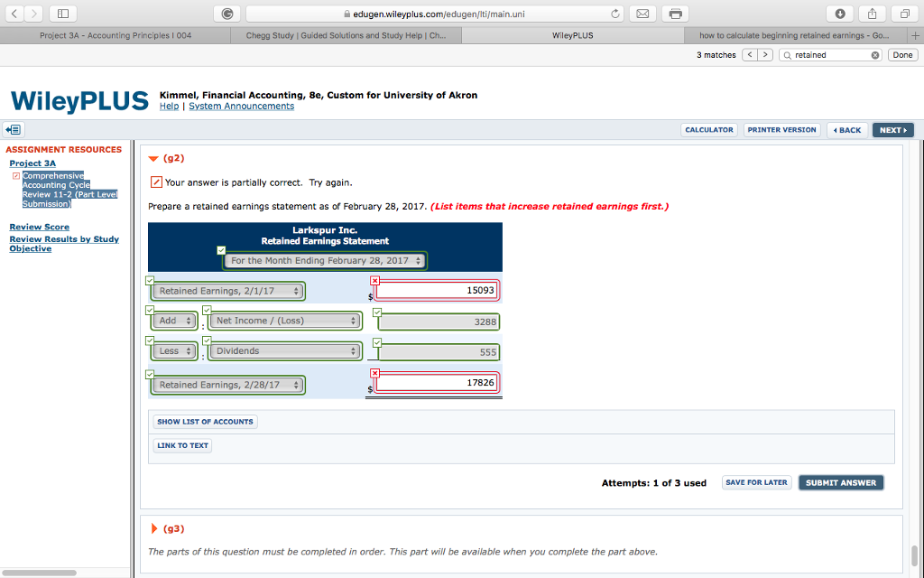Image resolution: width=924 pixels, height=578 pixels.
Task: Click the partially correct status icon
Action: (x=156, y=182)
